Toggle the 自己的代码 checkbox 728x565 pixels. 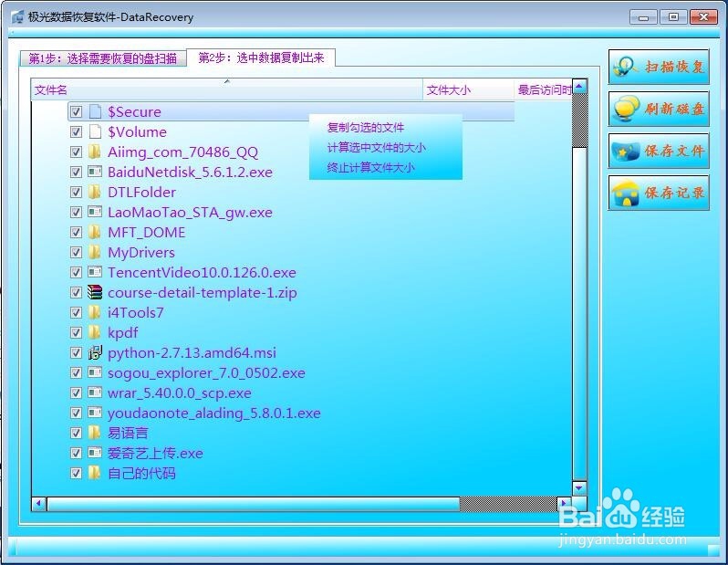(76, 473)
